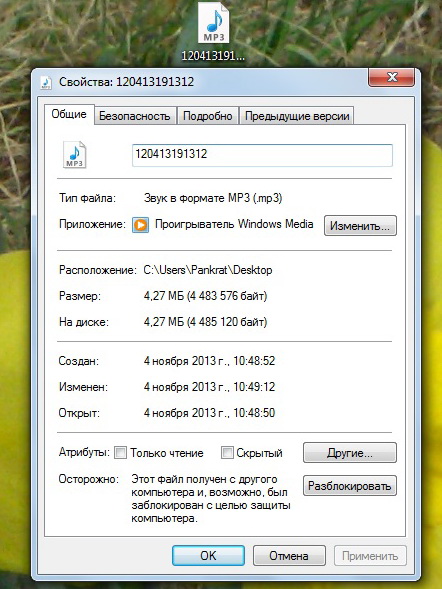Click the MP3 file icon beside the name field
Screen dimensions: 442x589
coord(74,154)
